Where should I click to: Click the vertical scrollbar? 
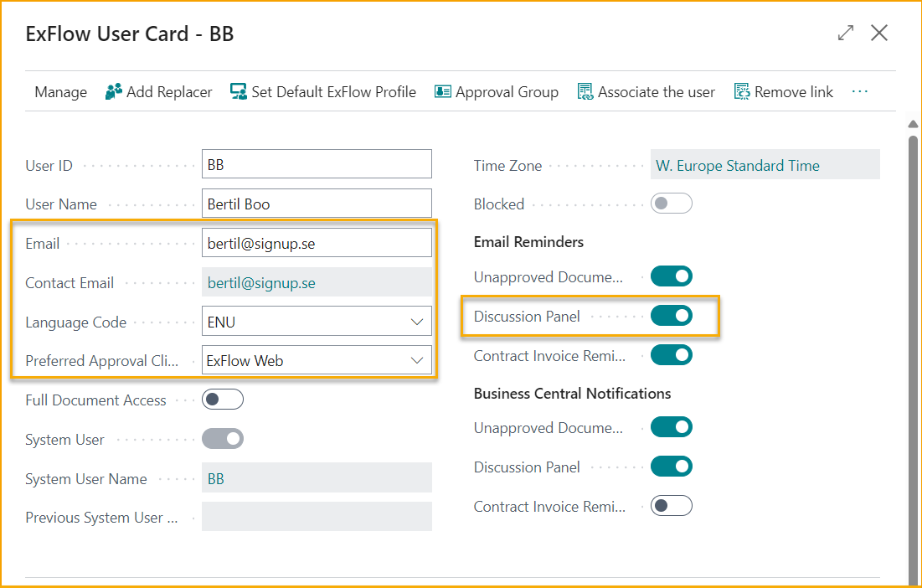coord(913,335)
